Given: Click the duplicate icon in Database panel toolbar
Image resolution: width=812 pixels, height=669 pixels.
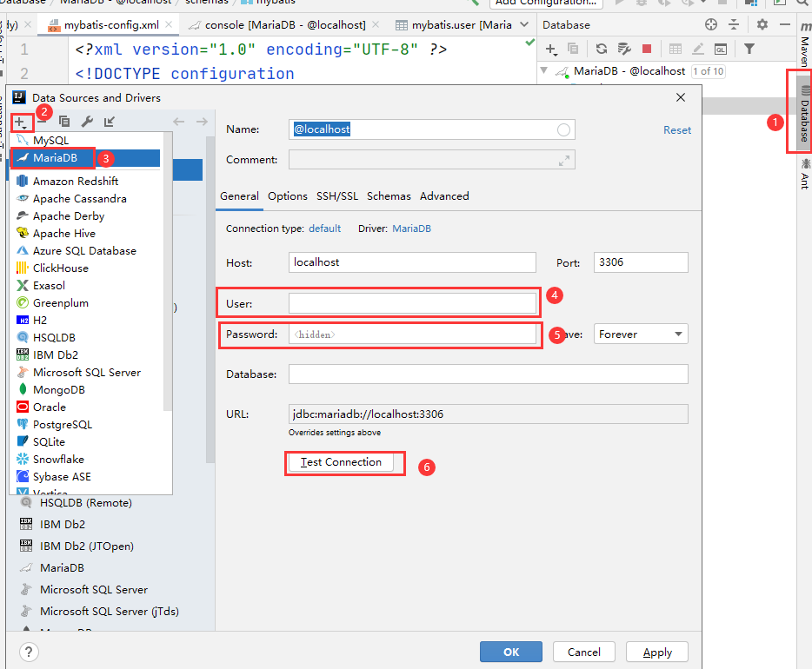Looking at the screenshot, I should click(573, 49).
